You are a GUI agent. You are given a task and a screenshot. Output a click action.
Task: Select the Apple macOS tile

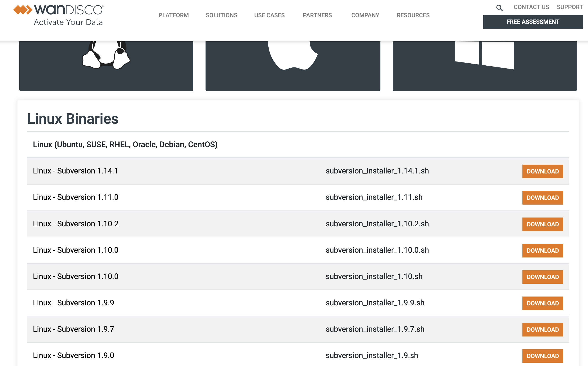293,66
